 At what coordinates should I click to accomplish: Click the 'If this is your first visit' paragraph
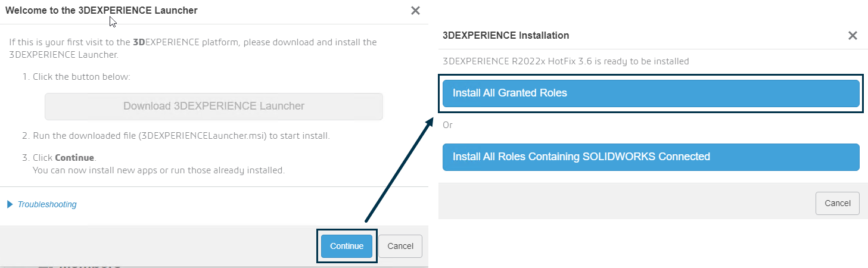pos(193,48)
